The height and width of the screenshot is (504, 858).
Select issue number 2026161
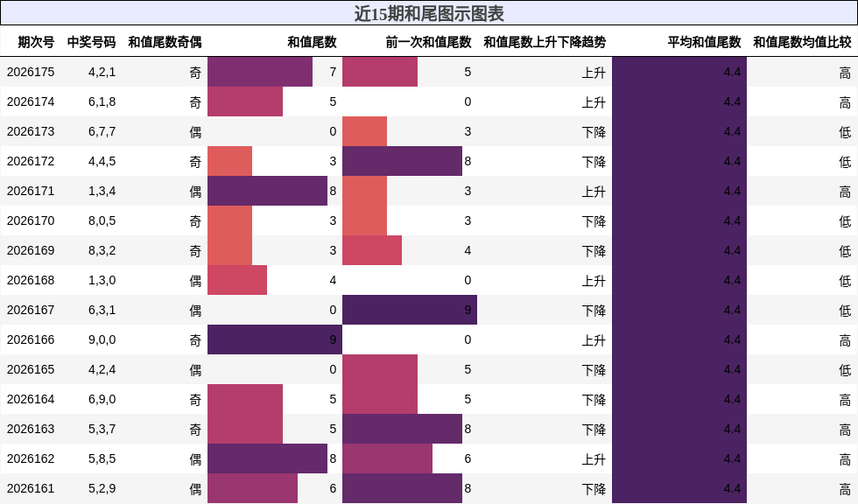pos(31,489)
